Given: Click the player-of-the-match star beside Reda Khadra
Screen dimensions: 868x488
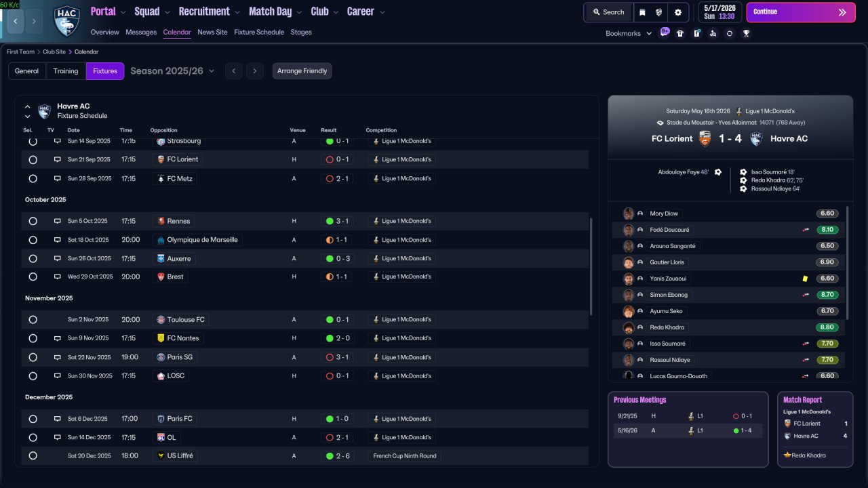Looking at the screenshot, I should coord(787,455).
